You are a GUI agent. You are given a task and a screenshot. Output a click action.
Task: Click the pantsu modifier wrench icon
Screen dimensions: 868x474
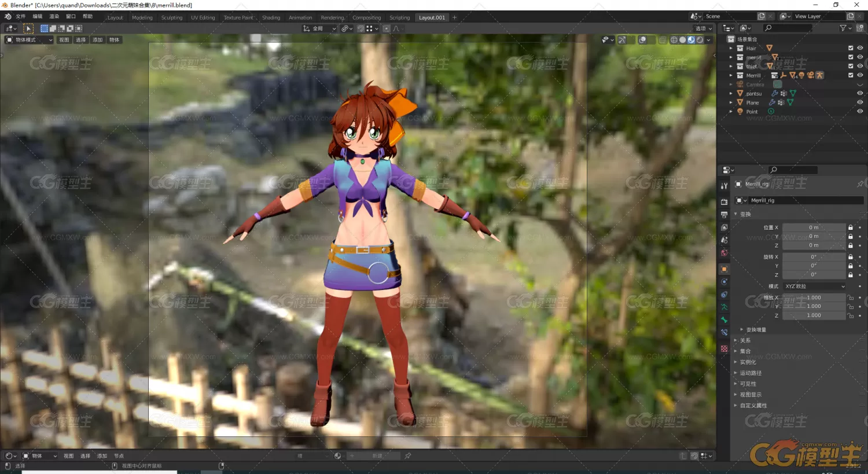coord(775,93)
